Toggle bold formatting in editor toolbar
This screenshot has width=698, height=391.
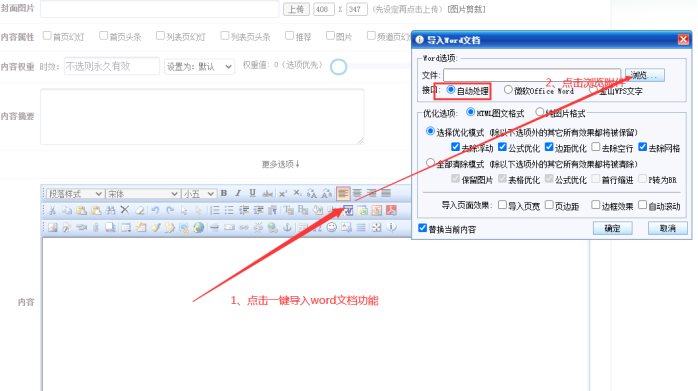click(224, 193)
